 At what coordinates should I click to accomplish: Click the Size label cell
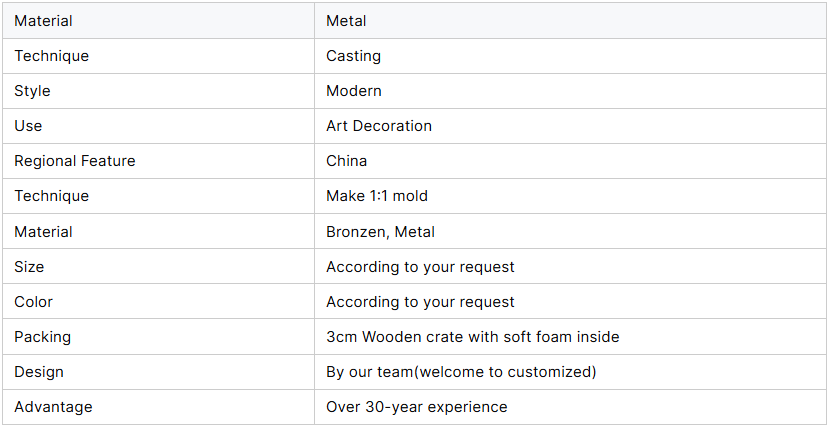158,266
